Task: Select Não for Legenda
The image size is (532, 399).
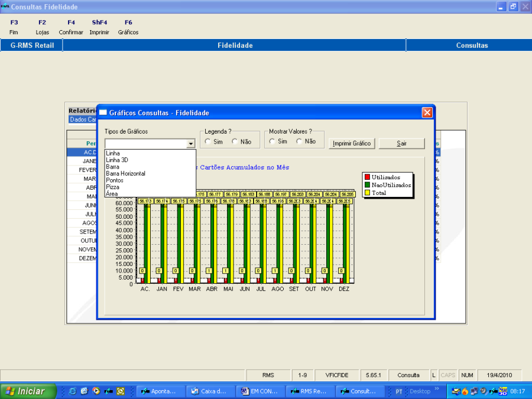Action: tap(235, 142)
